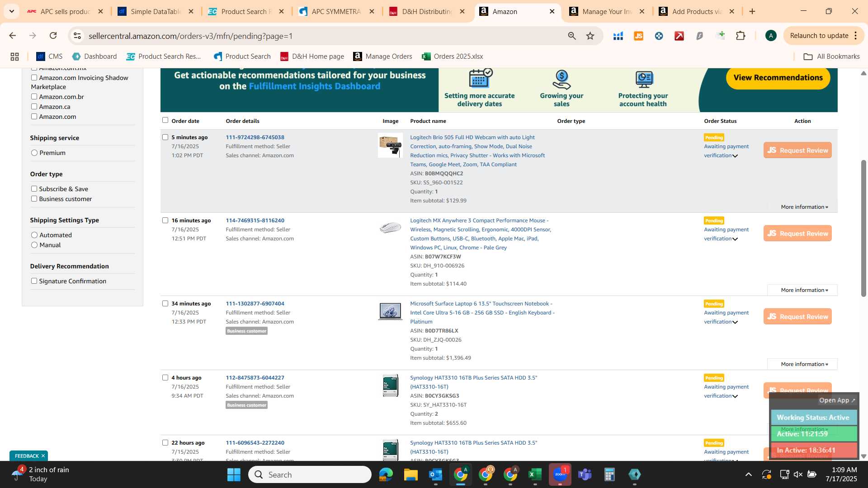Screen dimensions: 868x488
Task: Bookmark this page with the star icon
Action: (x=590, y=36)
